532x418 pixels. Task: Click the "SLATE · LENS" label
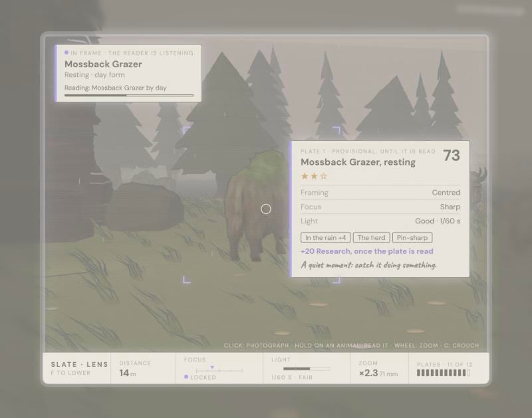coord(79,364)
